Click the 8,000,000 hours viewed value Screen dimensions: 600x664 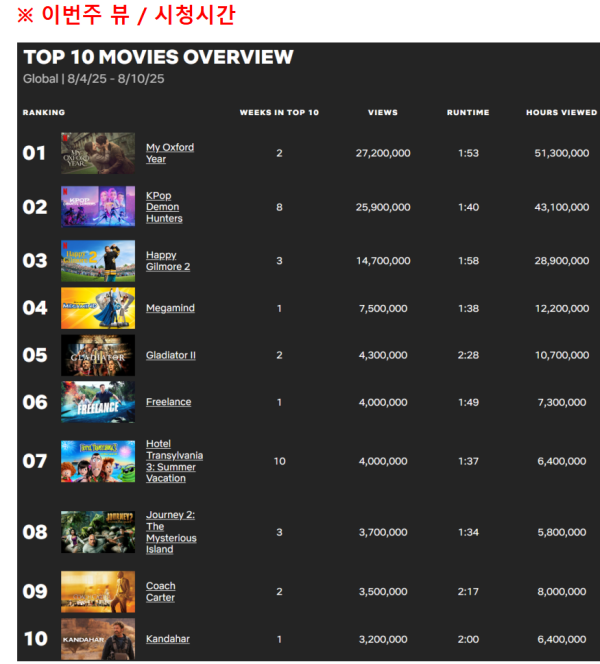coord(561,591)
